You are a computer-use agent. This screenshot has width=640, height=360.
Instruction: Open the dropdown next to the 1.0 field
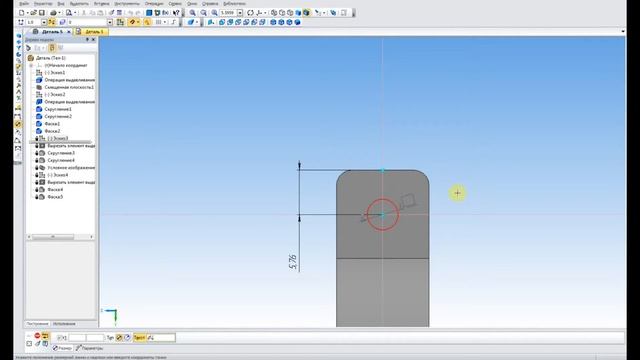point(44,22)
